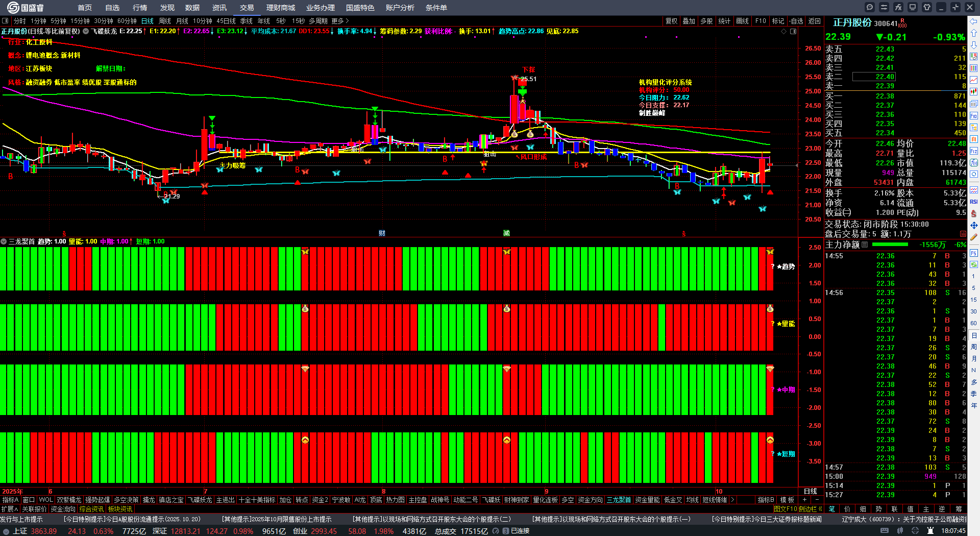Toggle 统计 statistics mode
Screen dimensions: 980x536
point(724,21)
